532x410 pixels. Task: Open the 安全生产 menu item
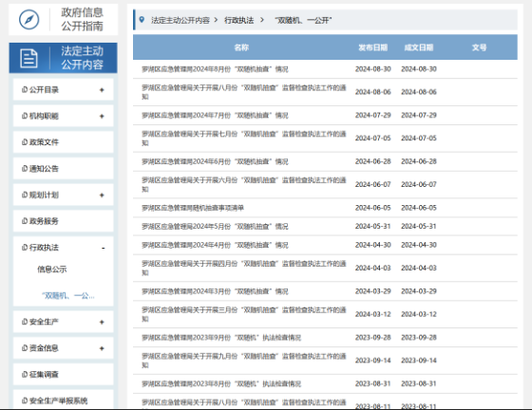click(63, 322)
